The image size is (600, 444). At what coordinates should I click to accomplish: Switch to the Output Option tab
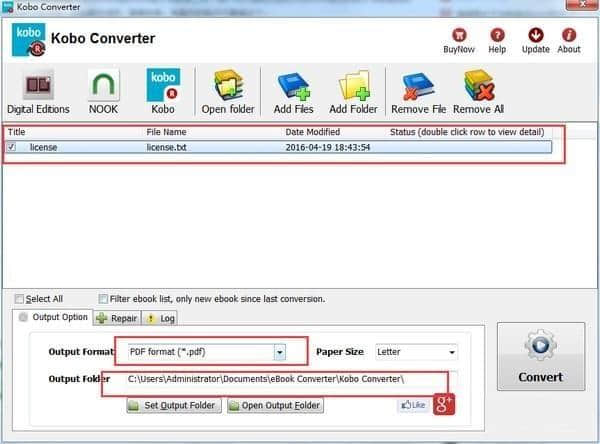54,317
